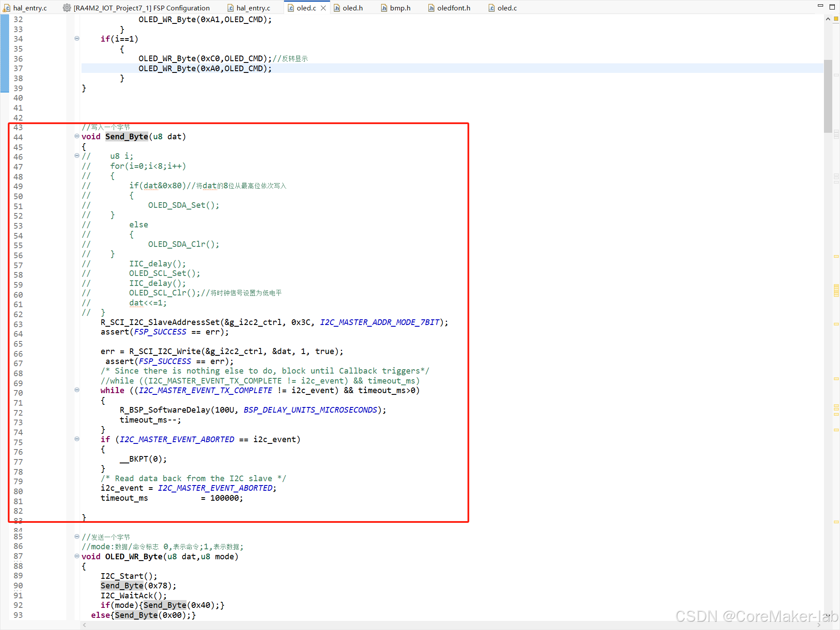The image size is (840, 630).
Task: Click the FSP Configuration gear icon
Action: coord(67,8)
